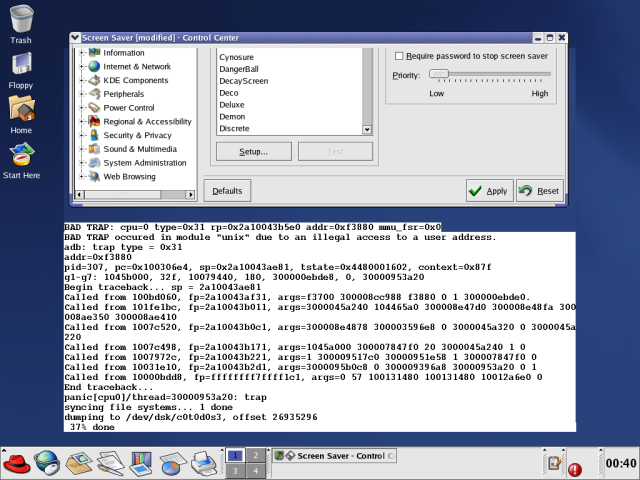Launch the word processor icon in panel
The width and height of the screenshot is (640, 480).
click(x=111, y=463)
